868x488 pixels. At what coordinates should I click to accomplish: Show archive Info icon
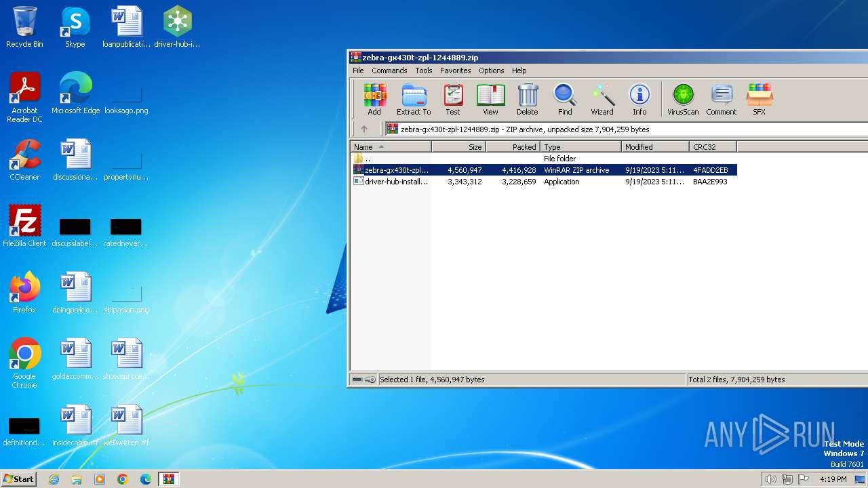(x=639, y=100)
